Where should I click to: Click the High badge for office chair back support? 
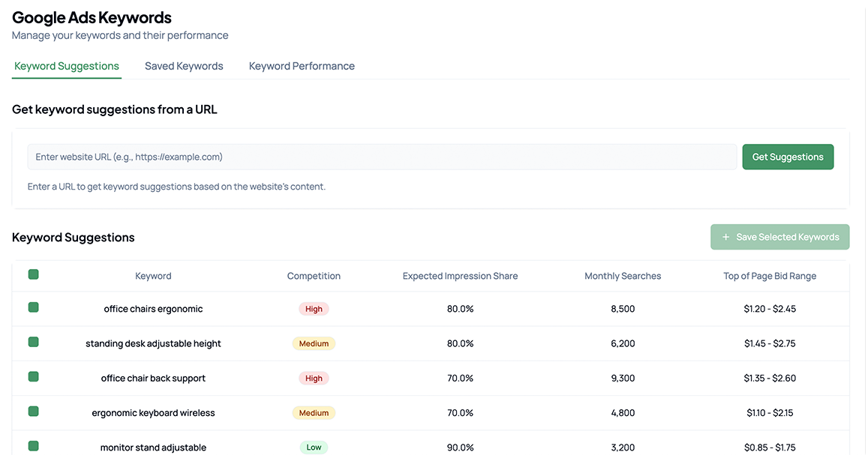pyautogui.click(x=314, y=379)
